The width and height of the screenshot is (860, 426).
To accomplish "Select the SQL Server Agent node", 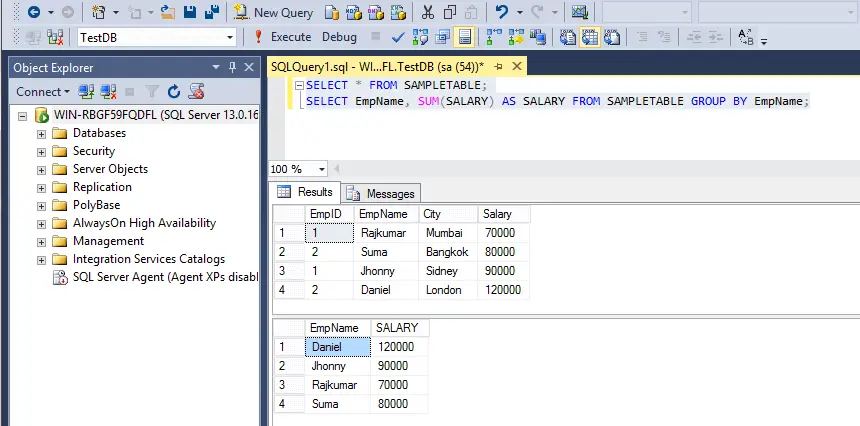I will pos(165,277).
